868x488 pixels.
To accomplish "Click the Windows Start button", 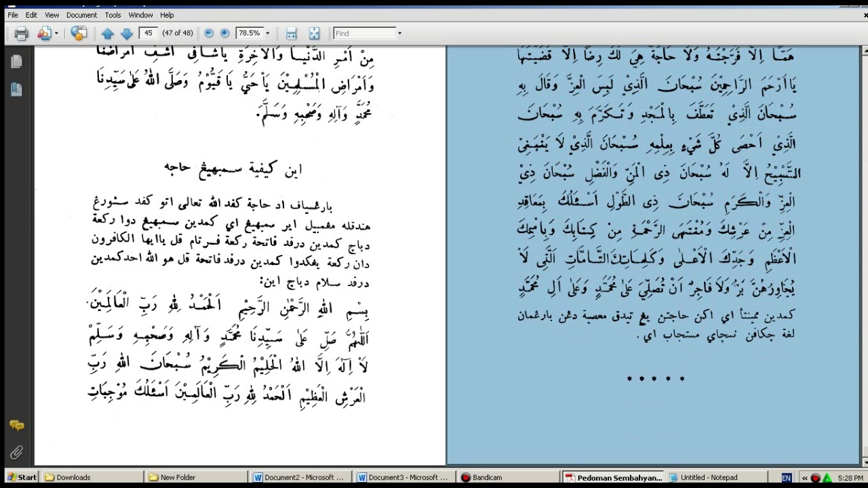I will 20,477.
